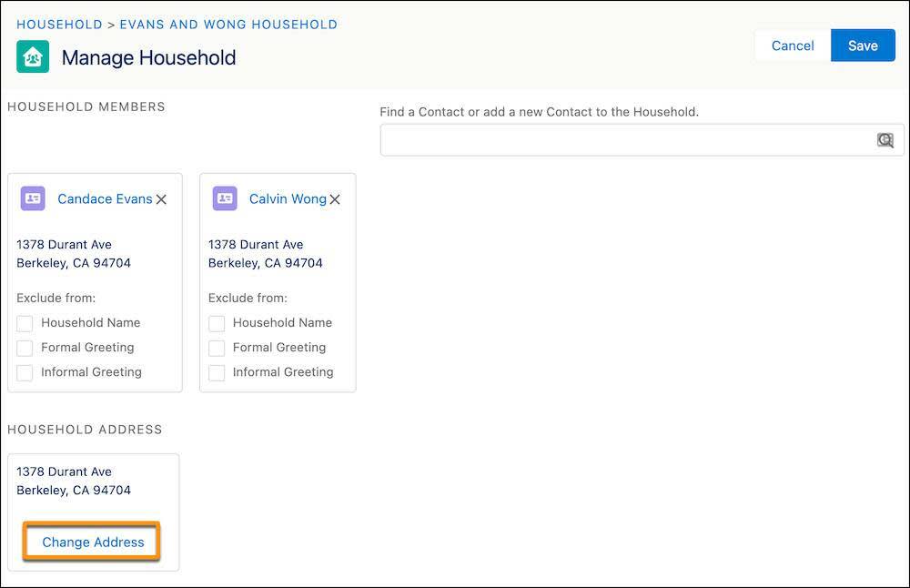
Task: Exclude Calvin Wong from Informal Greeting
Action: (x=217, y=372)
